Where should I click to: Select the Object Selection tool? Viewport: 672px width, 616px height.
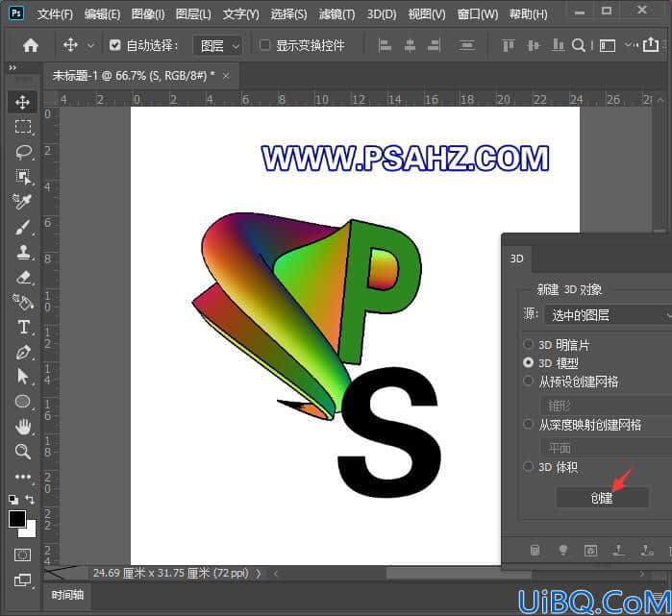(x=22, y=177)
